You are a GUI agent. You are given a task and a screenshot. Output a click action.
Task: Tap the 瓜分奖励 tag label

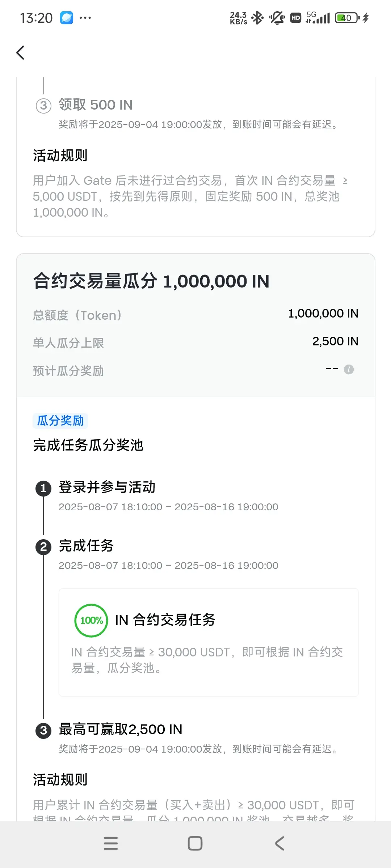(x=60, y=421)
